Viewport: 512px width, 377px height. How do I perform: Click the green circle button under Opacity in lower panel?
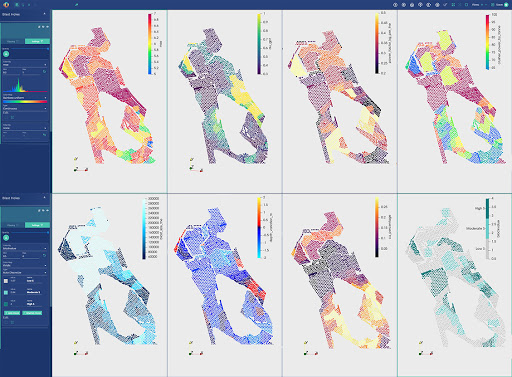click(6, 238)
